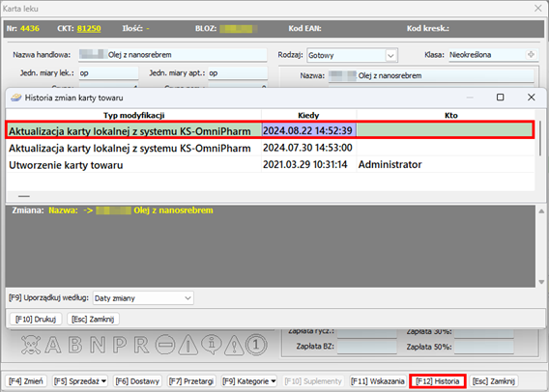Click the F10 Drukuj button

(x=36, y=319)
